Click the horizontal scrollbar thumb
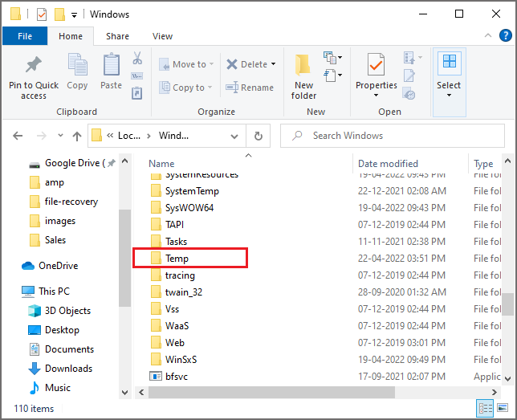 pyautogui.click(x=271, y=392)
